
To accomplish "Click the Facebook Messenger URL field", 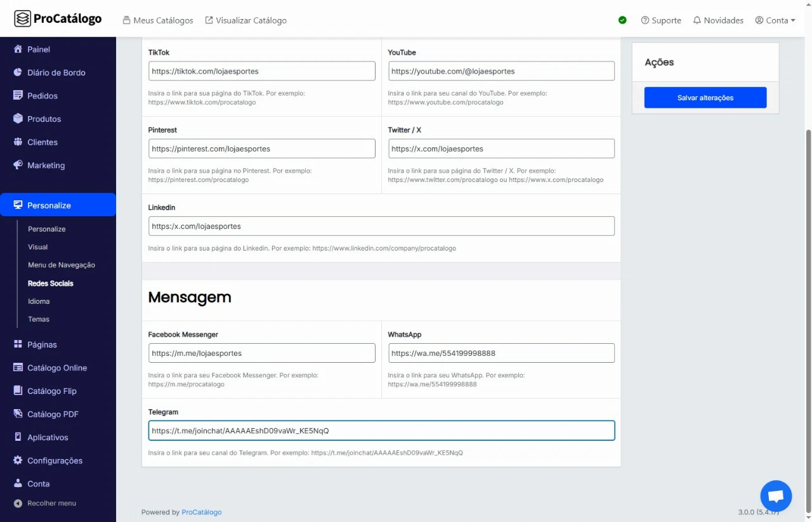I will [x=261, y=353].
